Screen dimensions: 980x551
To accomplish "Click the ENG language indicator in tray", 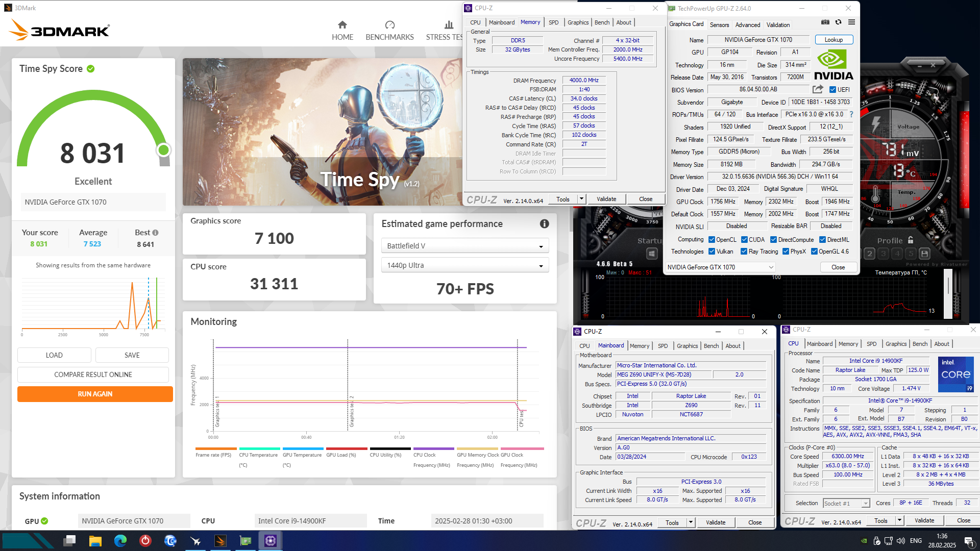I will pyautogui.click(x=916, y=541).
